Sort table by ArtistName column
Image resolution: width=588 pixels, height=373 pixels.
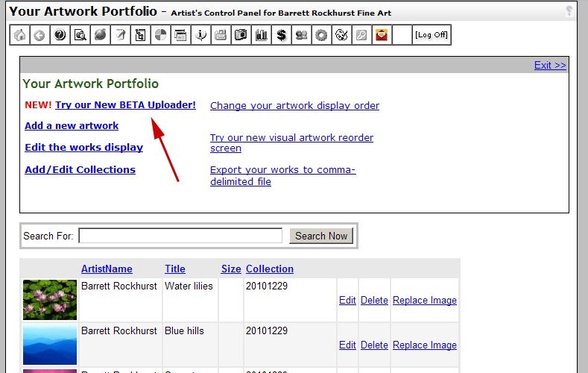(x=107, y=269)
